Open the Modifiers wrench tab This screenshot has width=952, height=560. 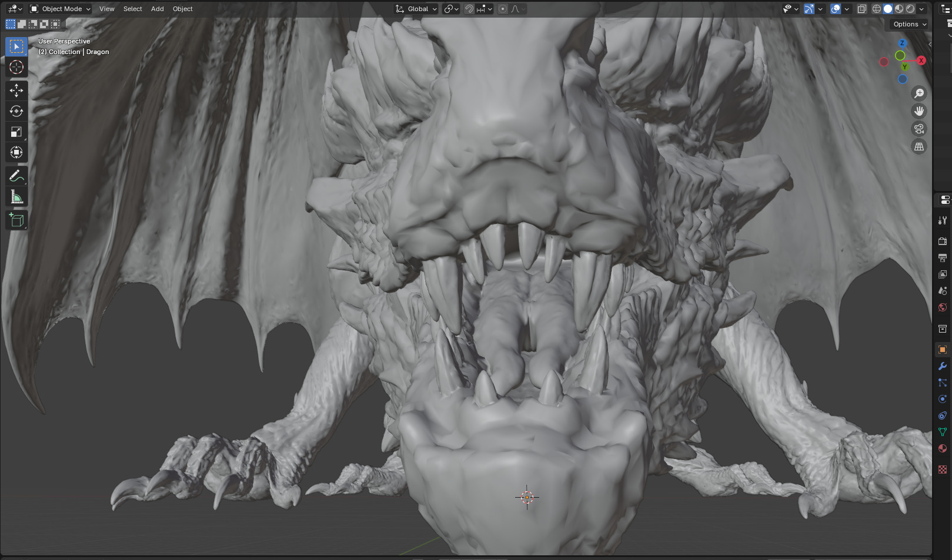click(x=943, y=366)
